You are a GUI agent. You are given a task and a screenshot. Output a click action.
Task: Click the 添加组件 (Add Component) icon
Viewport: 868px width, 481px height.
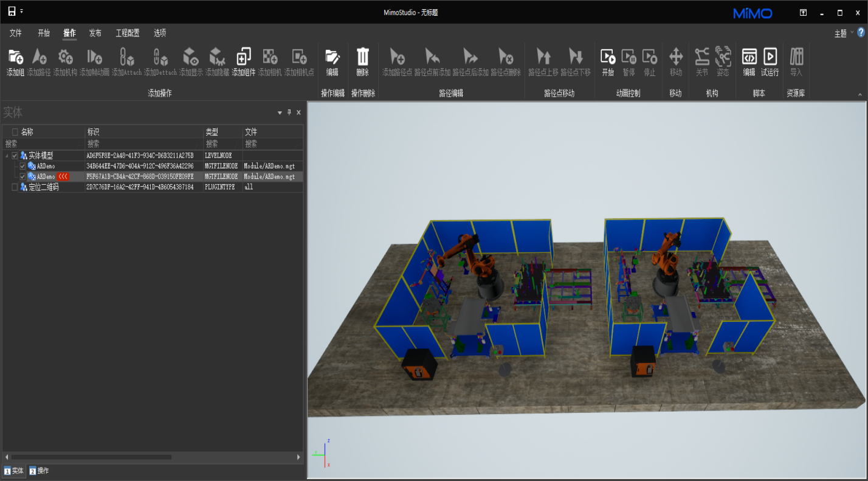pos(243,58)
